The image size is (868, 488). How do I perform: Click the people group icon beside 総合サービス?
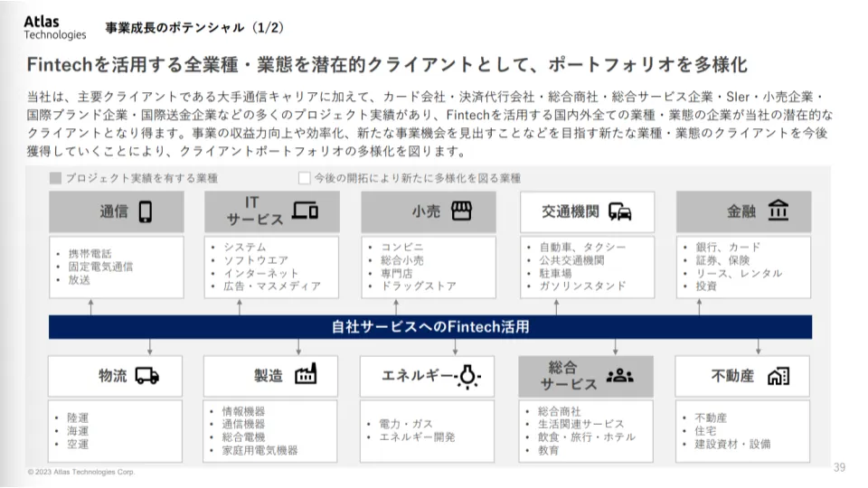pyautogui.click(x=620, y=376)
